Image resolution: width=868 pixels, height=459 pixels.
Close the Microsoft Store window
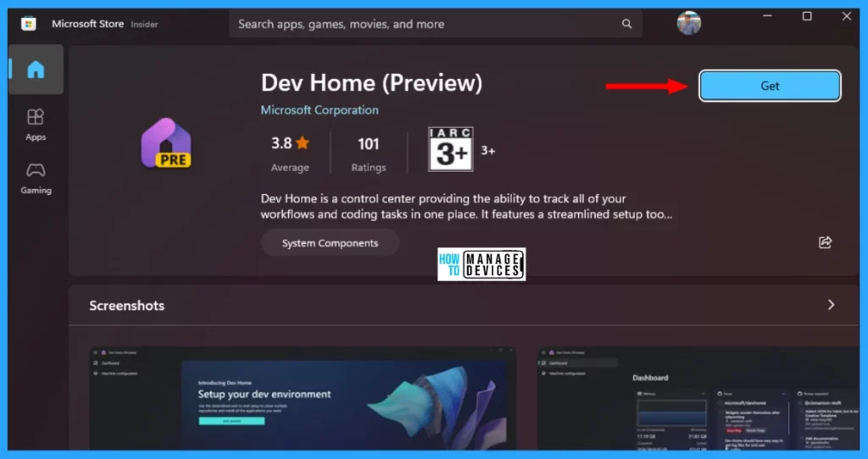[847, 16]
